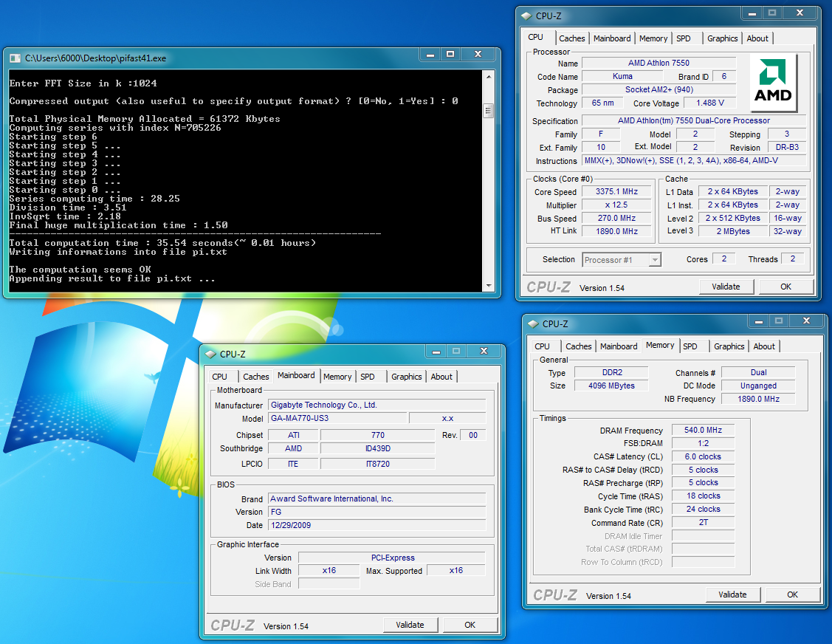Click the NB Frequency value 1890.0 MHz
Viewport: 832px width, 644px height.
tap(758, 400)
